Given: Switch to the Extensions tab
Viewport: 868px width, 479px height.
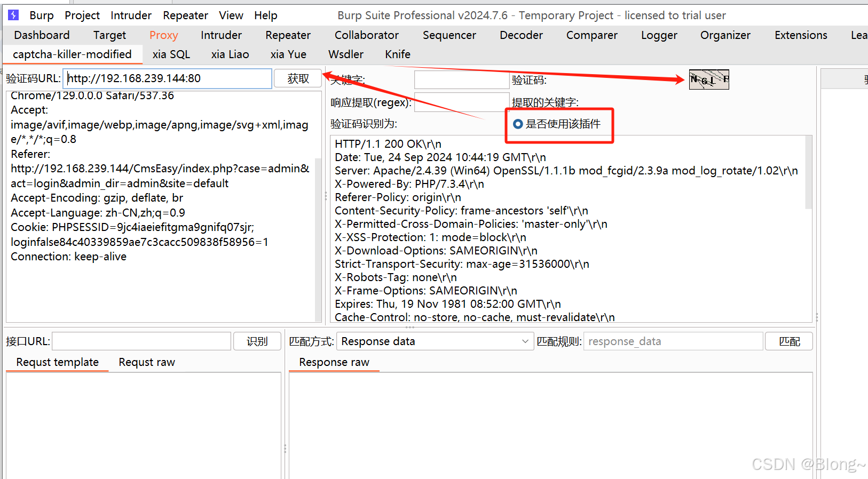Looking at the screenshot, I should click(801, 35).
